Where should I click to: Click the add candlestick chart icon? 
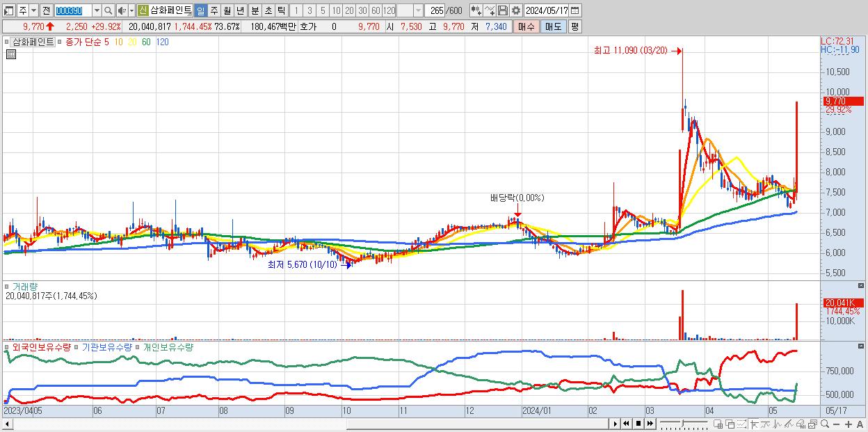coord(476,10)
